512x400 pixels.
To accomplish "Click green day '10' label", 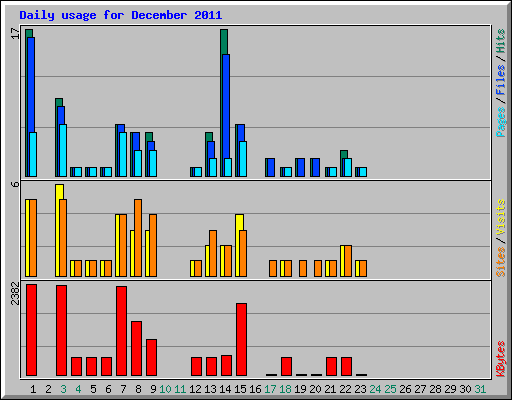I will [165, 389].
